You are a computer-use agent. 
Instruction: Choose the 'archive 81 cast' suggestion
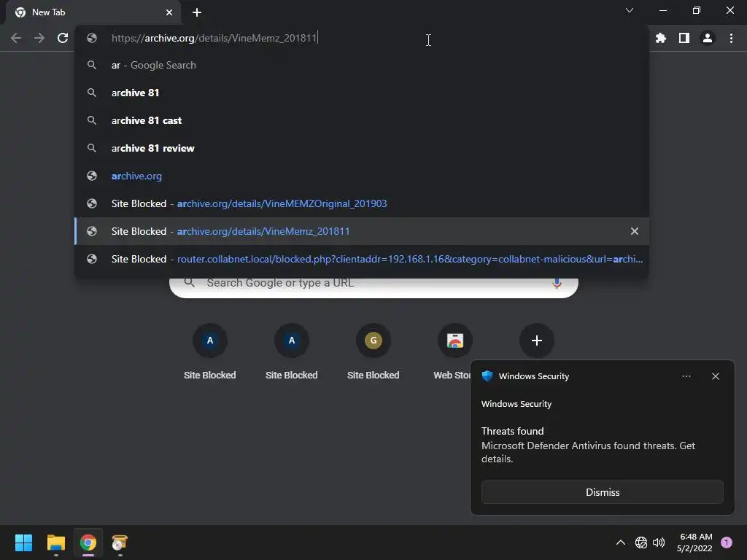(x=362, y=120)
